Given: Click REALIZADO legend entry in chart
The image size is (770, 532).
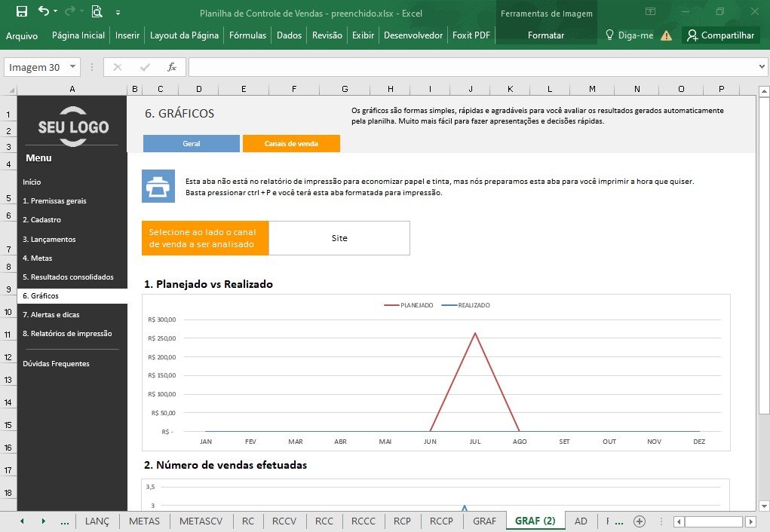Looking at the screenshot, I should (x=465, y=305).
